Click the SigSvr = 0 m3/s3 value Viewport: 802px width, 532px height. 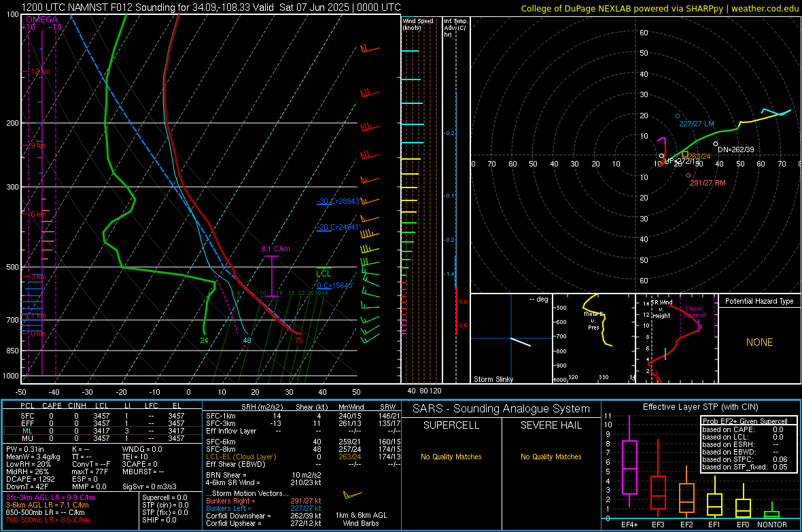pyautogui.click(x=150, y=486)
